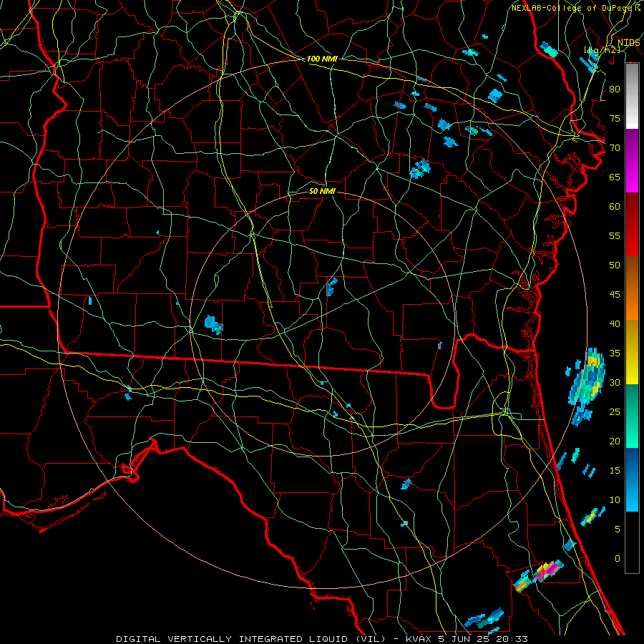Click the NIDS label above the scale
Screen dimensions: 644x644
click(x=628, y=43)
